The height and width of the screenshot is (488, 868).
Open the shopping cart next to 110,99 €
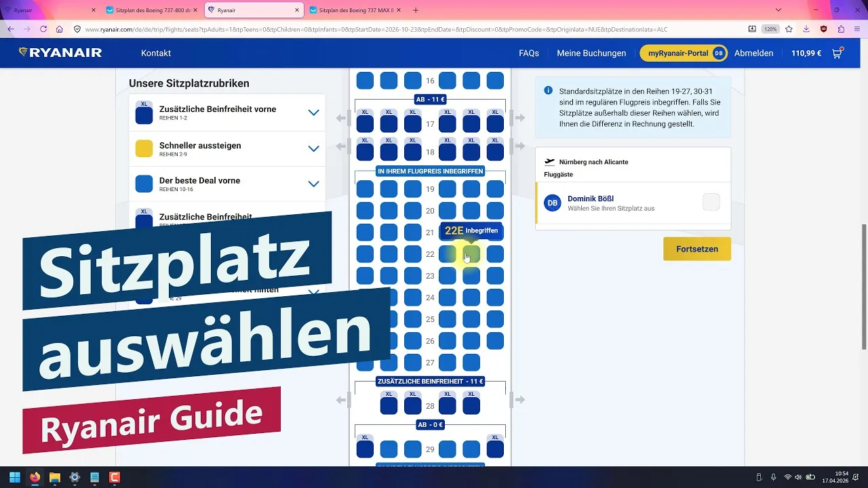[x=837, y=52]
